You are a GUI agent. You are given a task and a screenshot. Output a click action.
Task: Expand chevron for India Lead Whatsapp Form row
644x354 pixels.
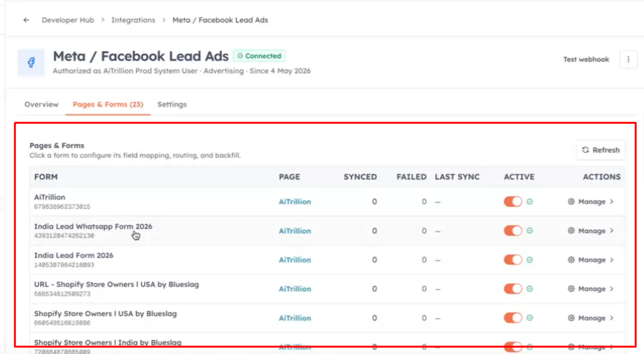pos(612,230)
